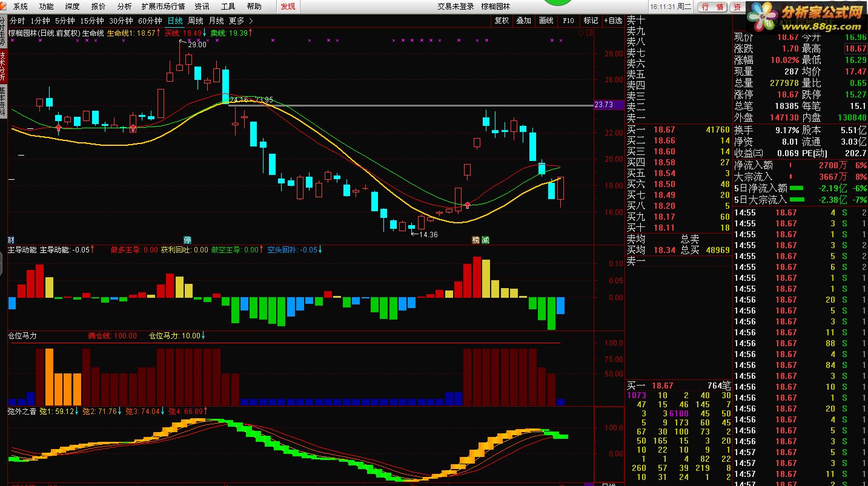The image size is (868, 486).
Task: Click 交易未登录 trading login status
Action: 456,7
